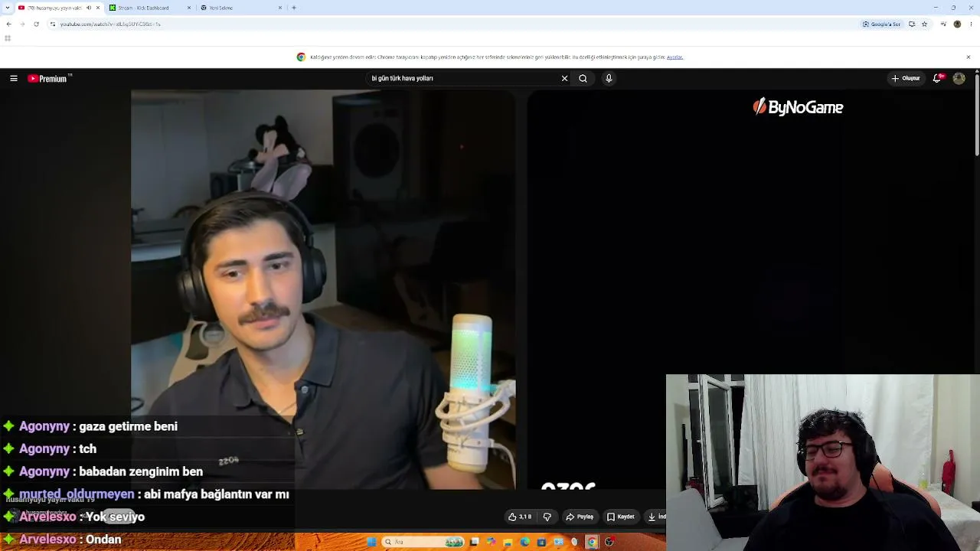Save the video with Kaydet

[621, 517]
